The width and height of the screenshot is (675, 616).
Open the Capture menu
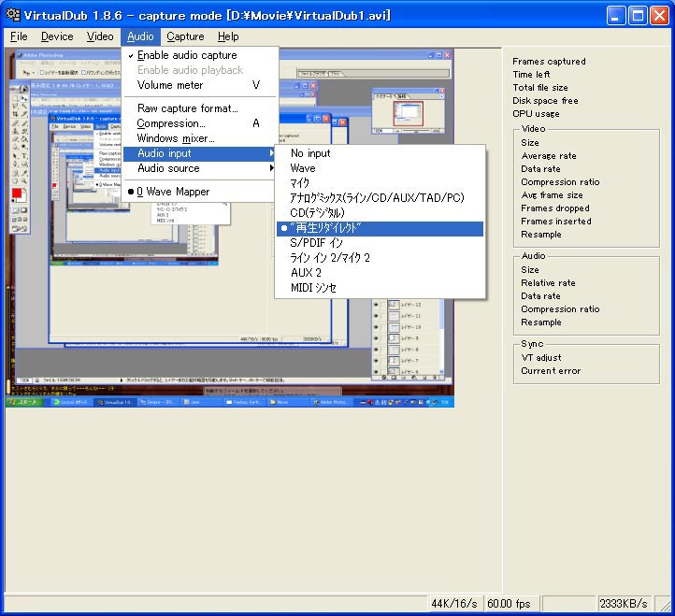pyautogui.click(x=185, y=36)
